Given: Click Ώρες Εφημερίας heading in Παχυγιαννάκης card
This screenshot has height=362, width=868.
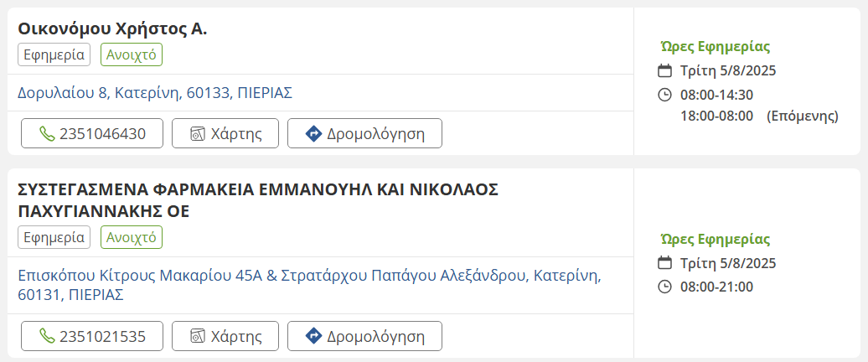Looking at the screenshot, I should coord(715,240).
